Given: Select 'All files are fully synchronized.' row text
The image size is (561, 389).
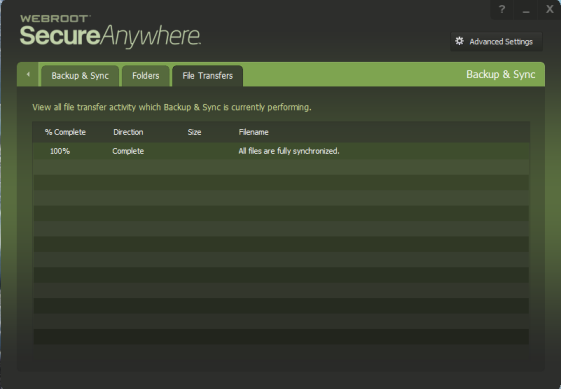Looking at the screenshot, I should [x=289, y=151].
